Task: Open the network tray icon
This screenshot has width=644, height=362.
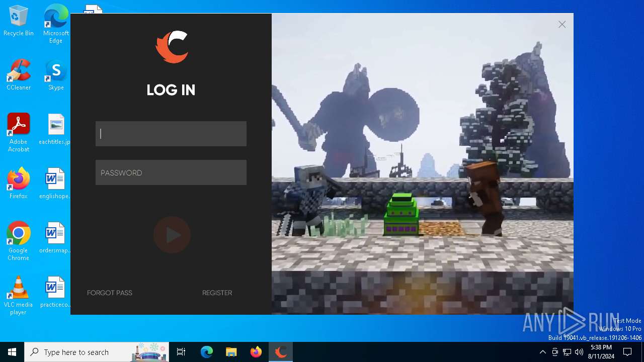Action: coord(567,352)
